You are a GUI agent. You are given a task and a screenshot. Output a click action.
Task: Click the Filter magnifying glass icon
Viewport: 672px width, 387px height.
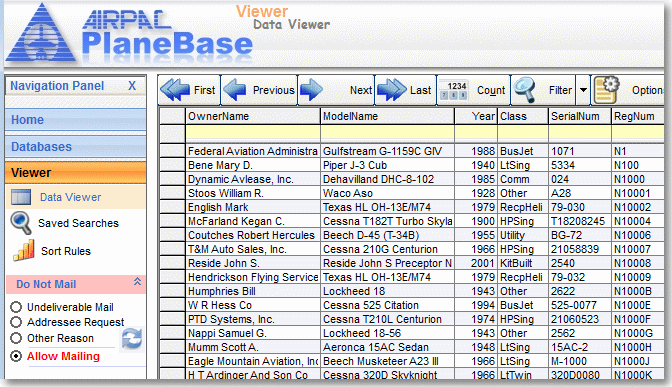point(525,90)
